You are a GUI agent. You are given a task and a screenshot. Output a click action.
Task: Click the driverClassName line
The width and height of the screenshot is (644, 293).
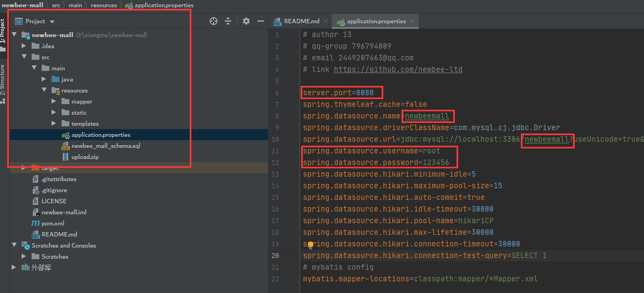[431, 127]
